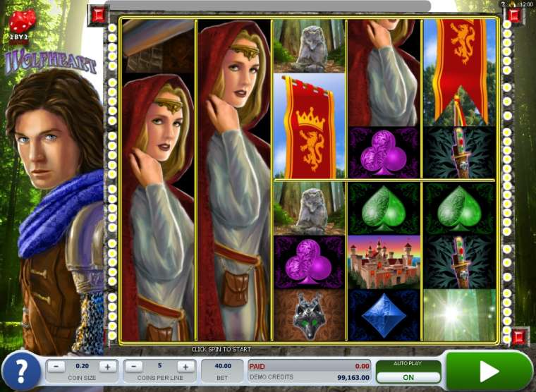This screenshot has height=392, width=536.
Task: Select the lower jeweled dagger symbol
Action: click(459, 262)
